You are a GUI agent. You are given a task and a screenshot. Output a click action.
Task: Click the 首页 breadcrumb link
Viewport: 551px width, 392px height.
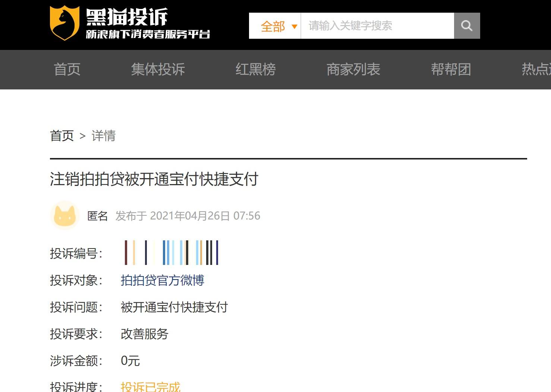coord(62,136)
